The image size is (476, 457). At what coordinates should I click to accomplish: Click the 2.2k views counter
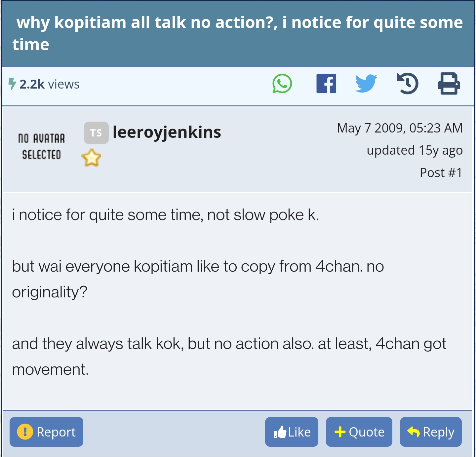49,84
